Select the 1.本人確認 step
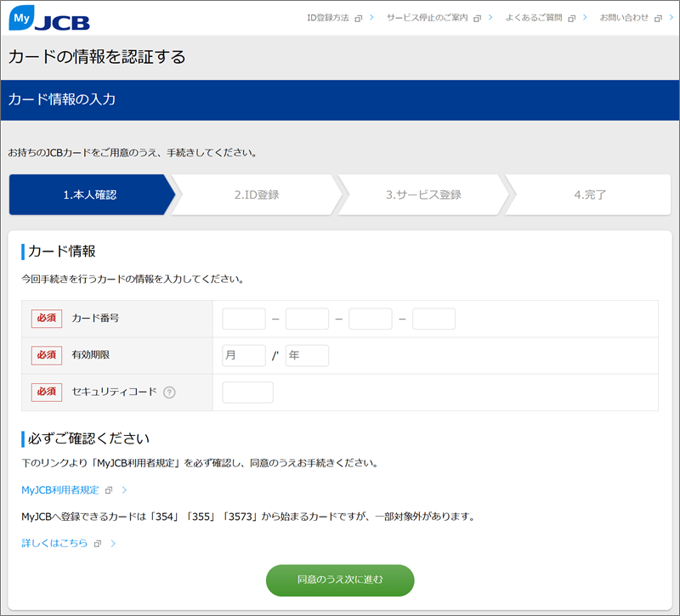Viewport: 680px width, 616px height. click(90, 195)
